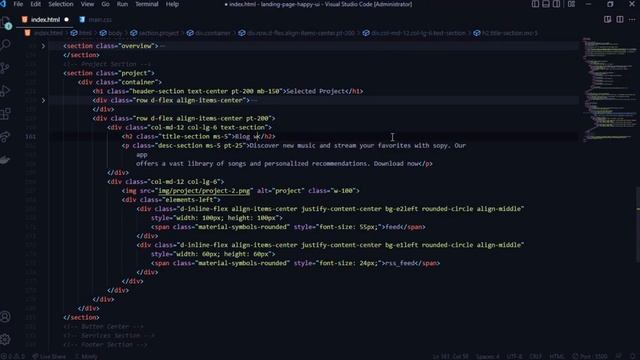The width and height of the screenshot is (640, 360).
Task: Open the Edit menu
Action: [x=36, y=4]
